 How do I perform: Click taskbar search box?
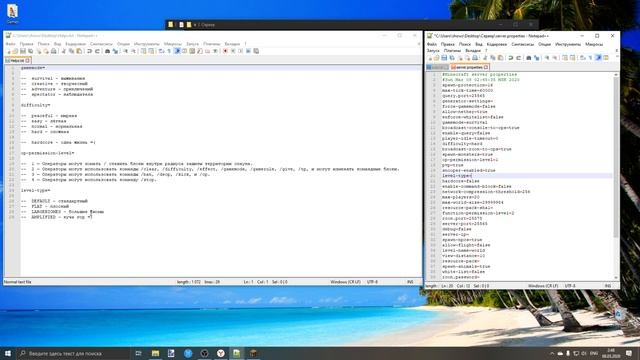tap(73, 353)
